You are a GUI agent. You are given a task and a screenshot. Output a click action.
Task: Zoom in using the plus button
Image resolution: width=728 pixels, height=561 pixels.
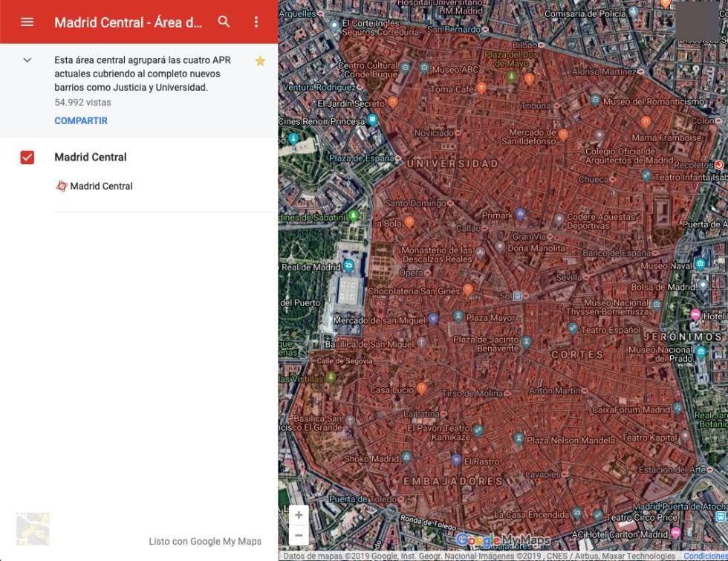tap(298, 514)
